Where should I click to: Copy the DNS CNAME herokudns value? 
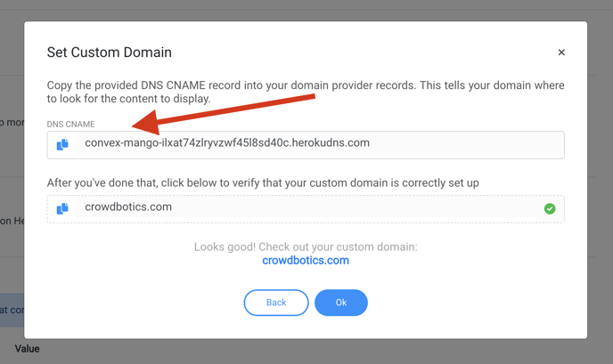click(x=62, y=144)
